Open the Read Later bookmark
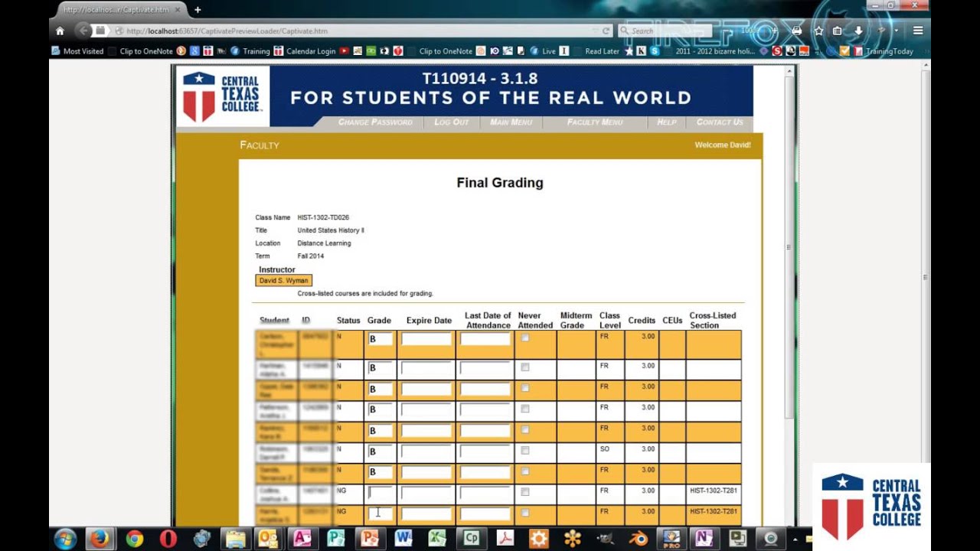 pyautogui.click(x=602, y=51)
